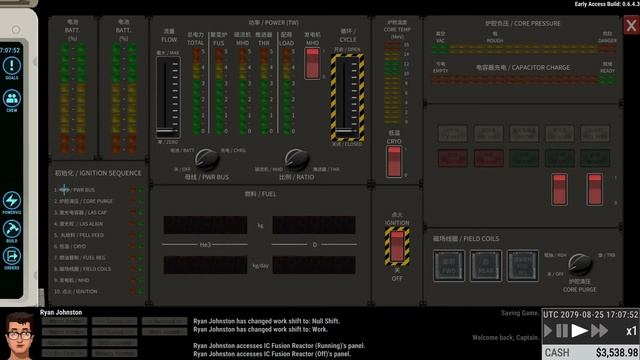Flip the red CRYO switch
Image resolution: width=640 pixels, height=360 pixels.
(394, 162)
